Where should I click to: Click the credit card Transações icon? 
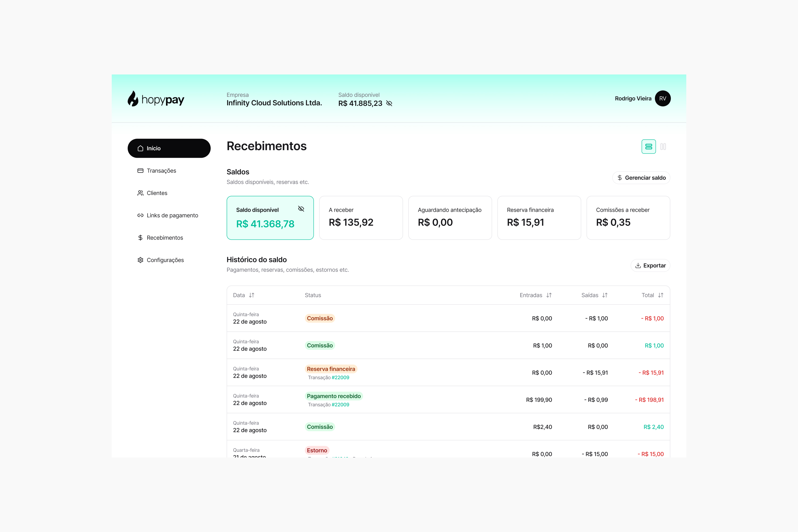140,171
